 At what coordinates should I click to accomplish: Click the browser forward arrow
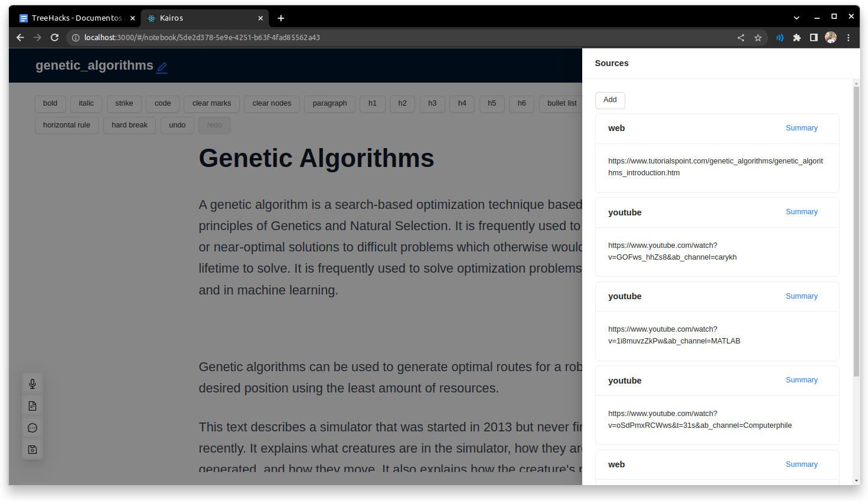coord(37,37)
